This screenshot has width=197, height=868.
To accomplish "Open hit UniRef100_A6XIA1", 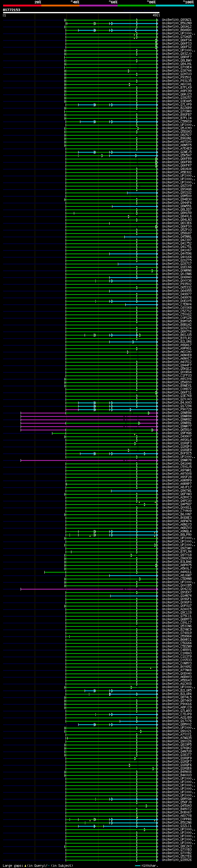I will pos(176,84).
